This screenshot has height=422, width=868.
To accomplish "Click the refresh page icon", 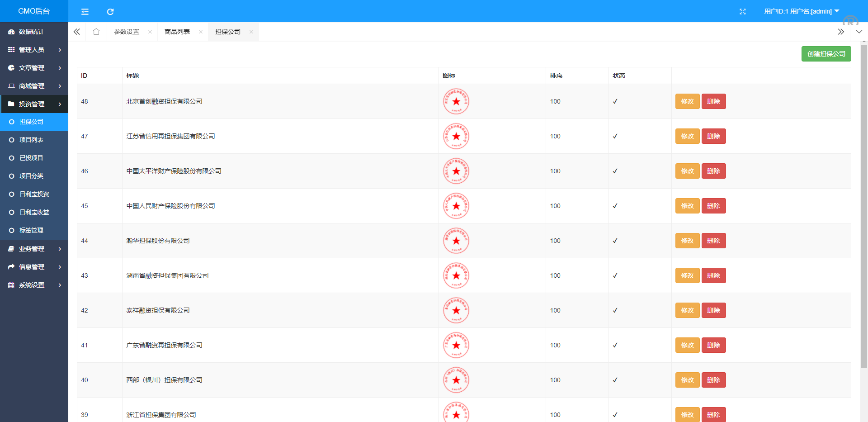I will coord(110,11).
